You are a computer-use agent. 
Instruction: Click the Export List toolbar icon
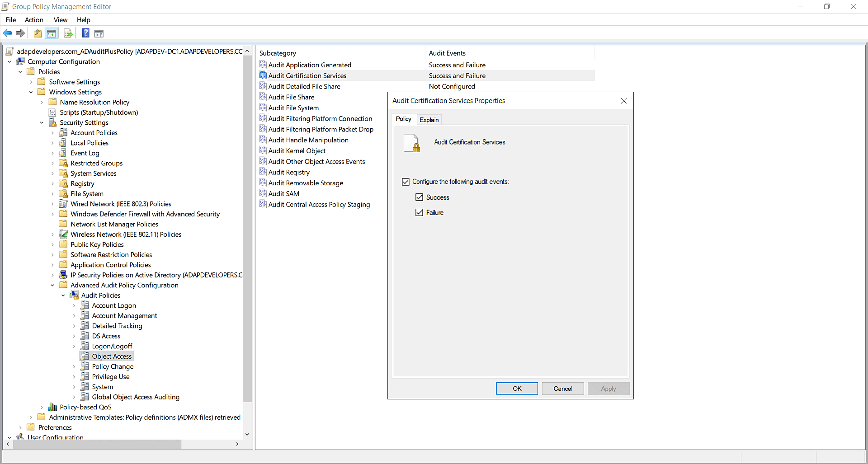pyautogui.click(x=68, y=33)
